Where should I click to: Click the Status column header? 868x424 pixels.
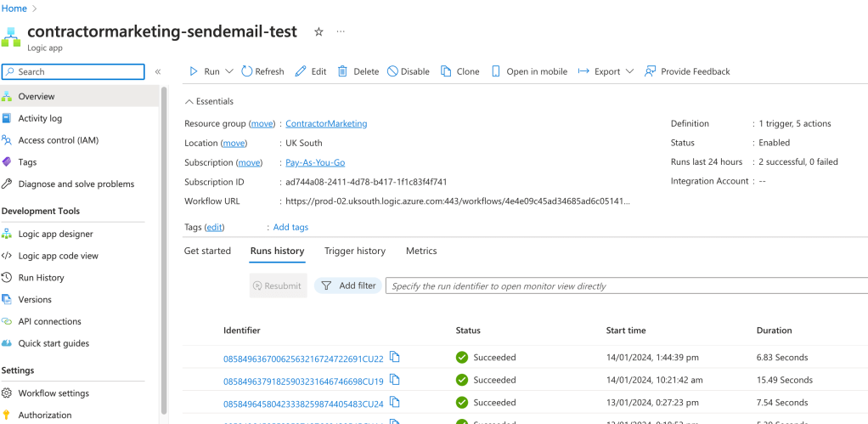(468, 331)
